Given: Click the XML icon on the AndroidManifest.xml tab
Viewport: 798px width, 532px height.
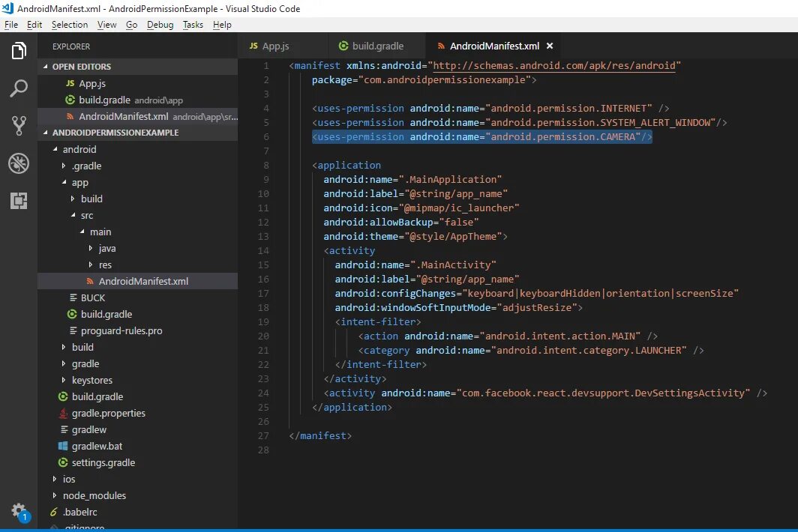Looking at the screenshot, I should [441, 46].
